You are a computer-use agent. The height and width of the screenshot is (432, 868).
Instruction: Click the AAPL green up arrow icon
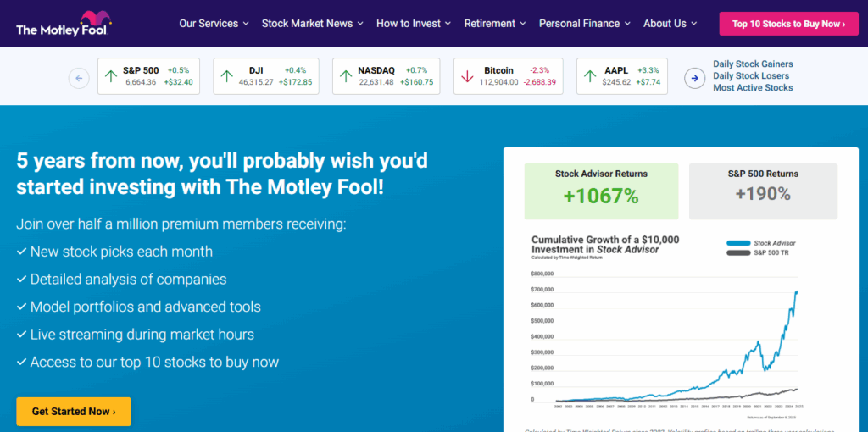tap(590, 77)
